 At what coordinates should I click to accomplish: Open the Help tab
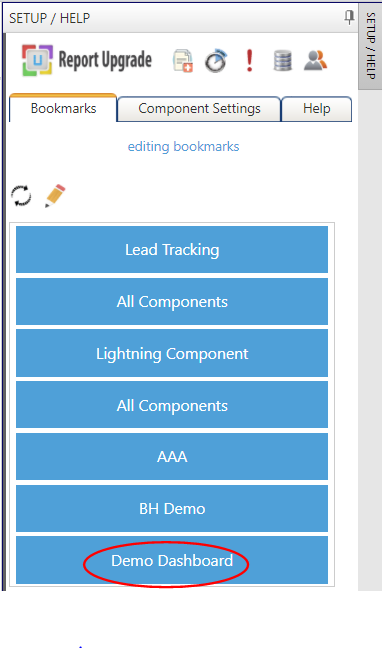pyautogui.click(x=317, y=109)
